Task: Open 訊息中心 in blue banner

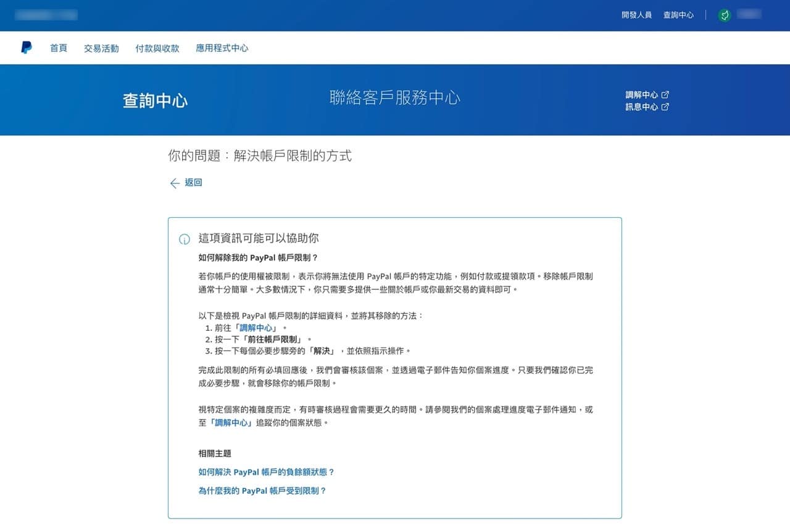Action: pyautogui.click(x=642, y=107)
